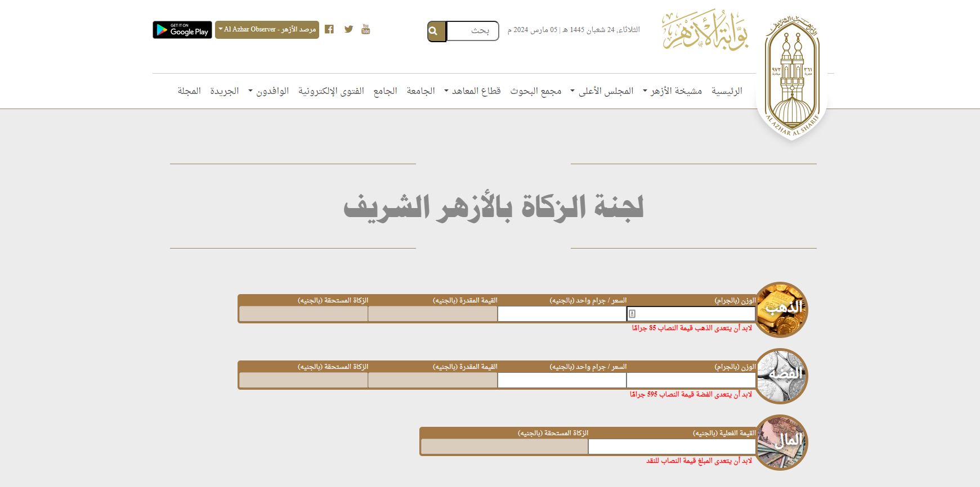The height and width of the screenshot is (487, 980).
Task: Click the لجنة الزكاة بالأزهر الشريف heading
Action: point(493,207)
